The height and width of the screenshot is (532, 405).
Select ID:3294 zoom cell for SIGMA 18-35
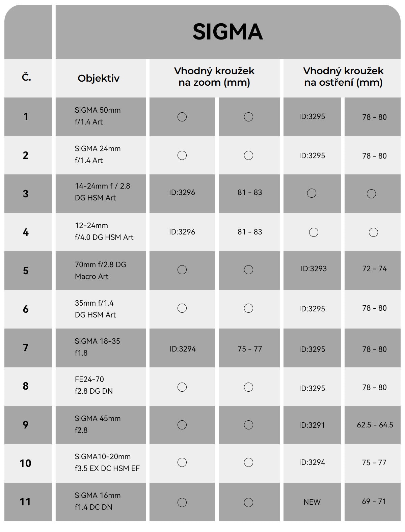click(182, 348)
